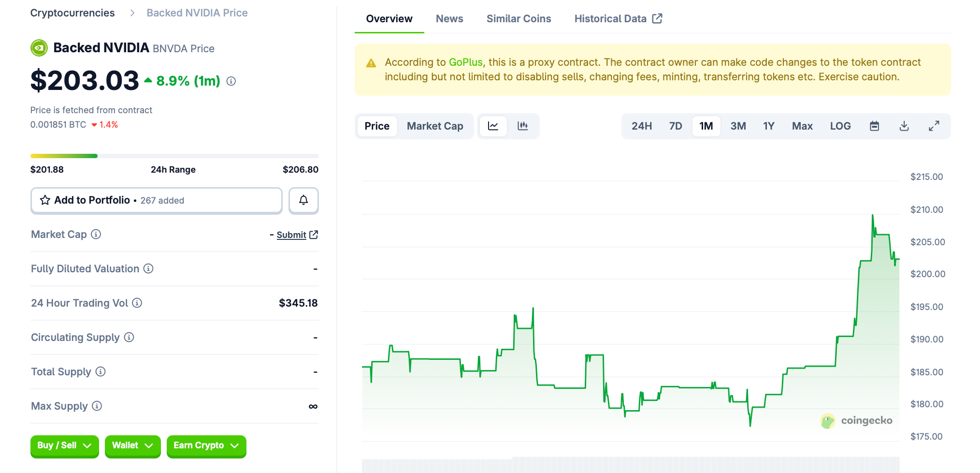Image resolution: width=980 pixels, height=473 pixels.
Task: Follow the GoPlus warning link
Action: (x=465, y=62)
